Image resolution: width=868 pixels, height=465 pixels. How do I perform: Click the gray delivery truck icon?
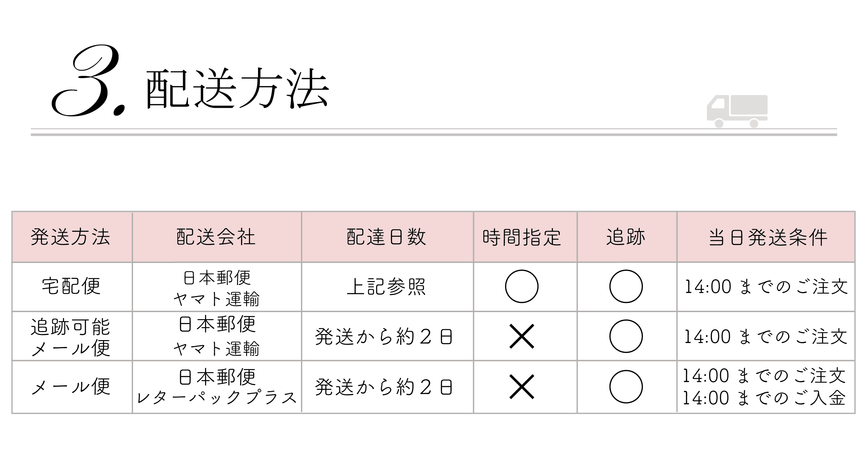[737, 111]
